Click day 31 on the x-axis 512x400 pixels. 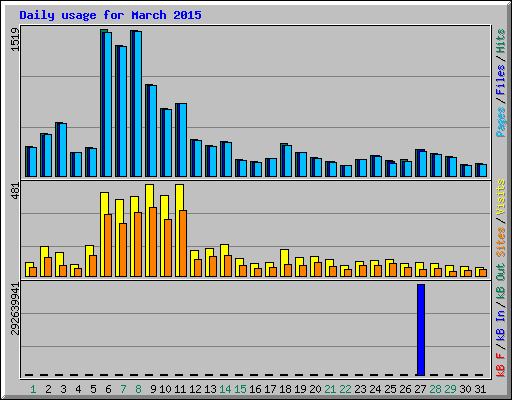480,389
